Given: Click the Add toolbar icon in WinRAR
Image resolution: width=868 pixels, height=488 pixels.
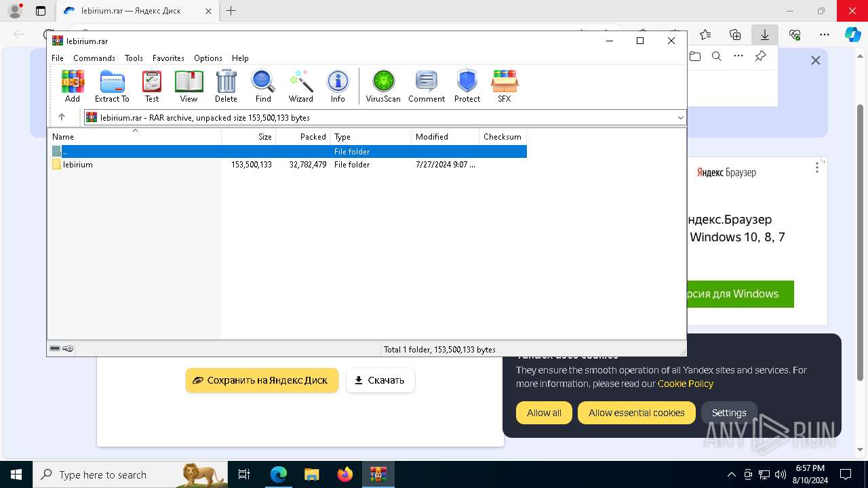Looking at the screenshot, I should (x=73, y=86).
